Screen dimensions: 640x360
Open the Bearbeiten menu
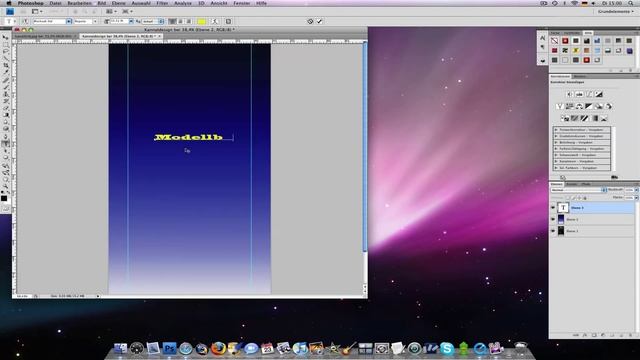(79, 3)
